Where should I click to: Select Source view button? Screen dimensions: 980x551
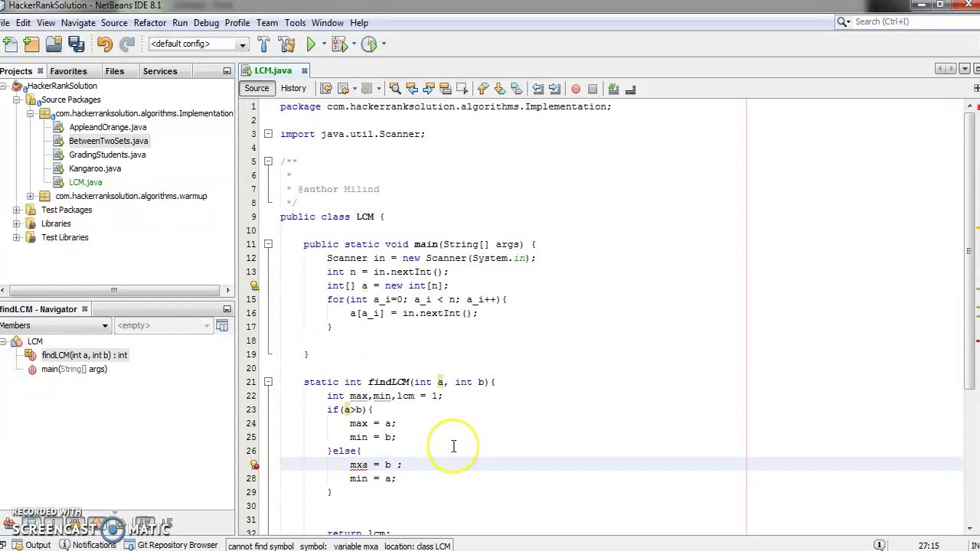click(x=256, y=89)
